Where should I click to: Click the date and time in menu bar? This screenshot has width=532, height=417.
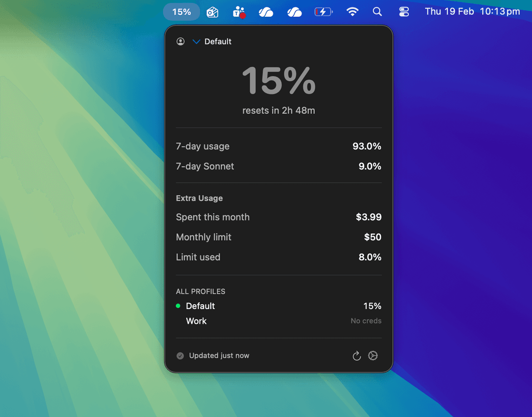[x=472, y=11]
